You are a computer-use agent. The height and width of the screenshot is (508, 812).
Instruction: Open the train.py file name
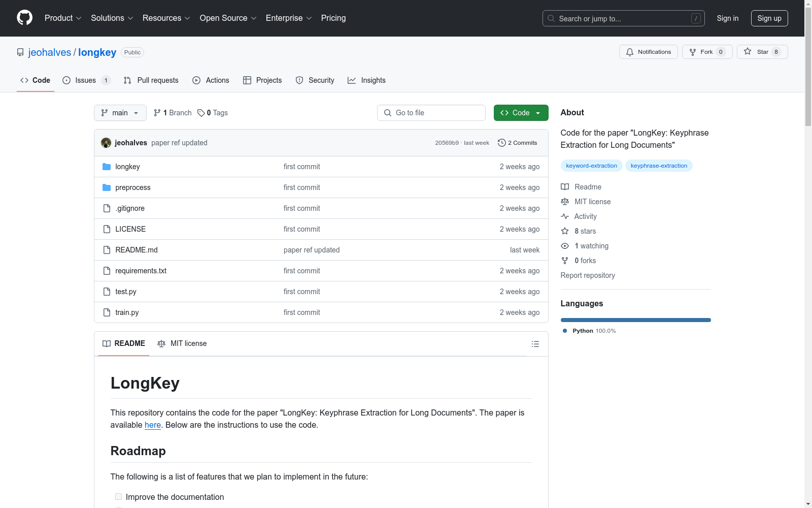click(x=127, y=312)
